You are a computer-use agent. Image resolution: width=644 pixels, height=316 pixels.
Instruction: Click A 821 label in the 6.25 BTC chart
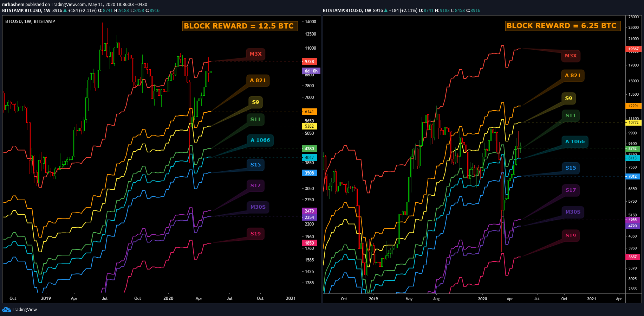tap(573, 75)
